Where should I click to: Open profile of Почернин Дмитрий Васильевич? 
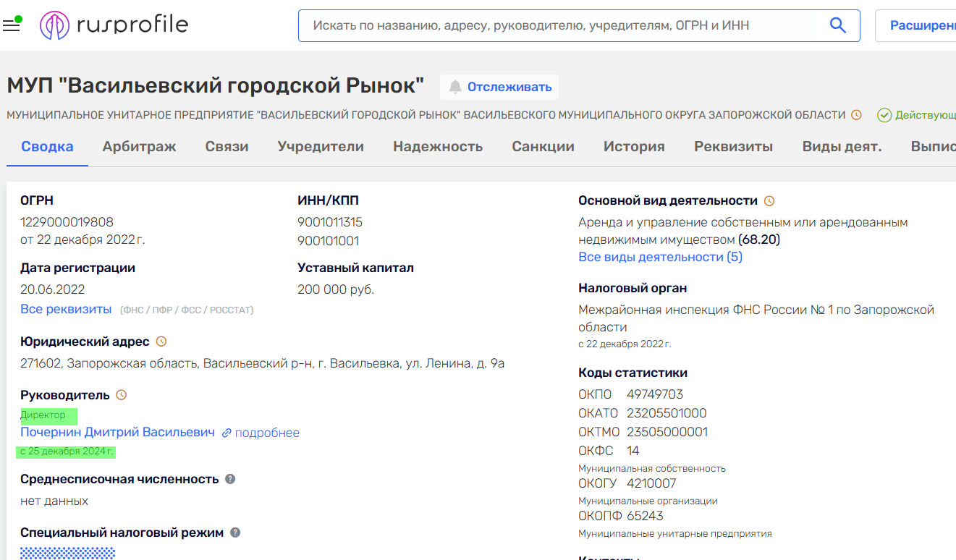(115, 432)
